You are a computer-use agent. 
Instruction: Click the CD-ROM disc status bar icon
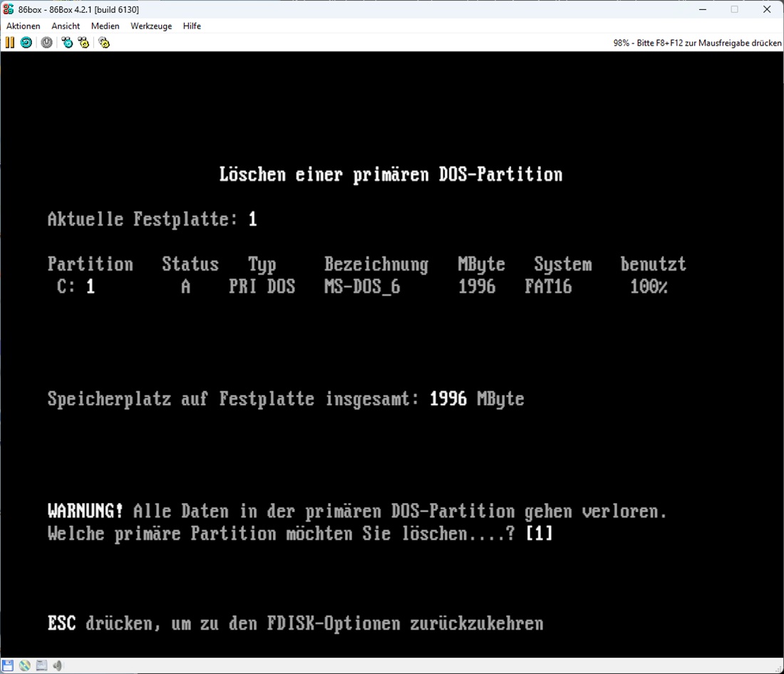click(x=25, y=665)
